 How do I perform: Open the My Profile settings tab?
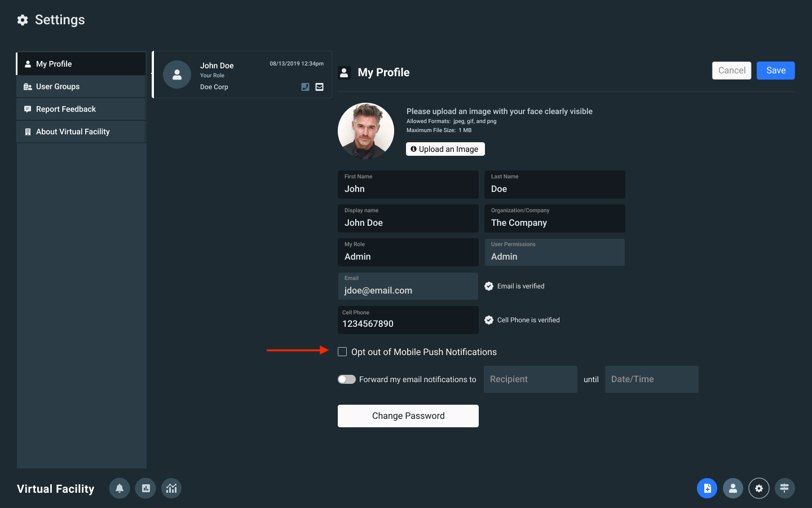(81, 64)
